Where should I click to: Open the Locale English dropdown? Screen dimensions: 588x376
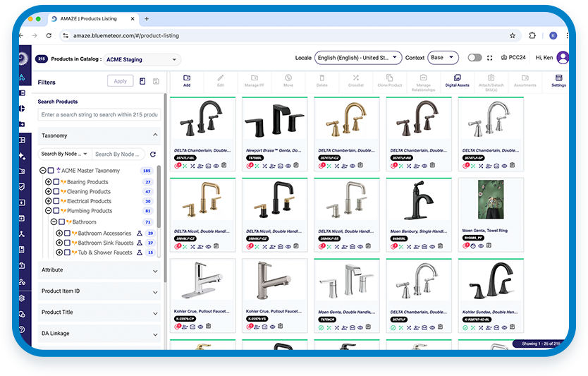pos(357,58)
